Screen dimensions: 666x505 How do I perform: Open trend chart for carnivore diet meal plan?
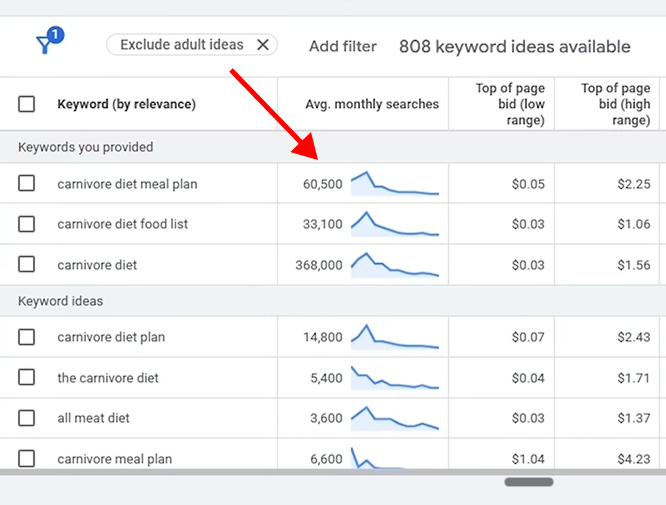coord(395,183)
